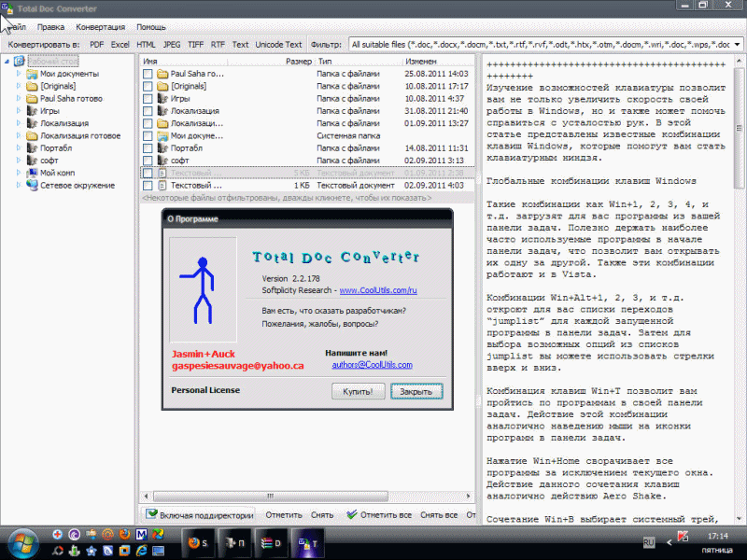The image size is (747, 560).
Task: Toggle the Включая поддиректории option
Action: [x=199, y=515]
